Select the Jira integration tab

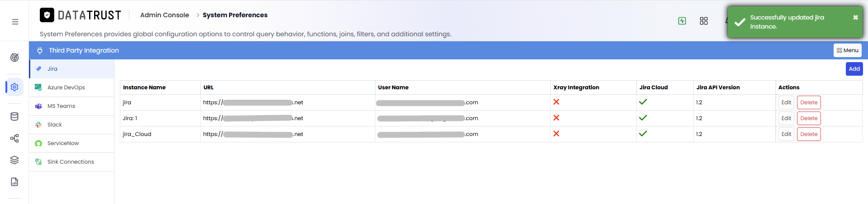click(x=71, y=69)
